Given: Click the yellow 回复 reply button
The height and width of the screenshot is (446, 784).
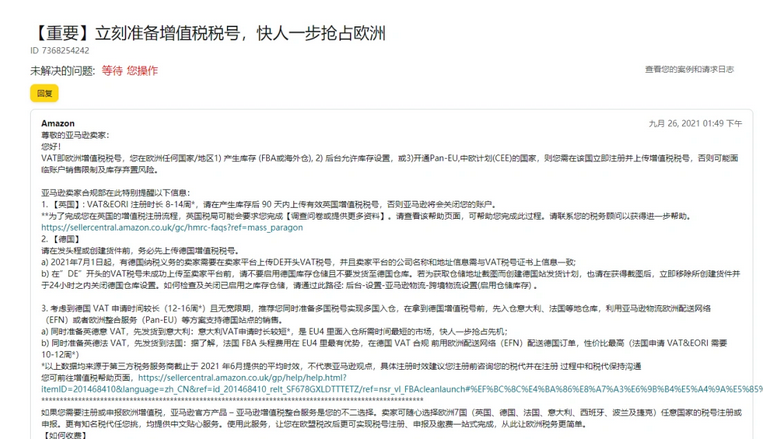Looking at the screenshot, I should [44, 94].
